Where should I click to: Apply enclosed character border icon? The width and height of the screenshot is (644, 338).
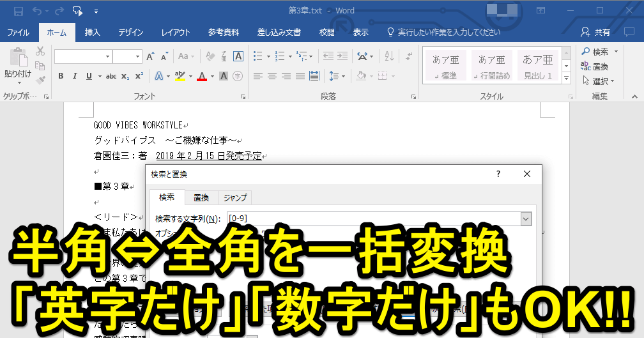point(238,56)
